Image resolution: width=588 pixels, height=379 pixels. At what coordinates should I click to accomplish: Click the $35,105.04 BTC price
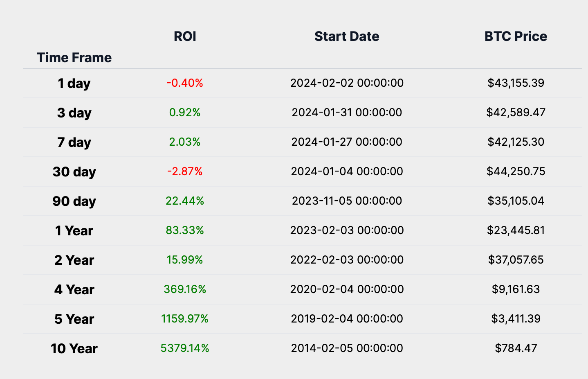pyautogui.click(x=516, y=201)
